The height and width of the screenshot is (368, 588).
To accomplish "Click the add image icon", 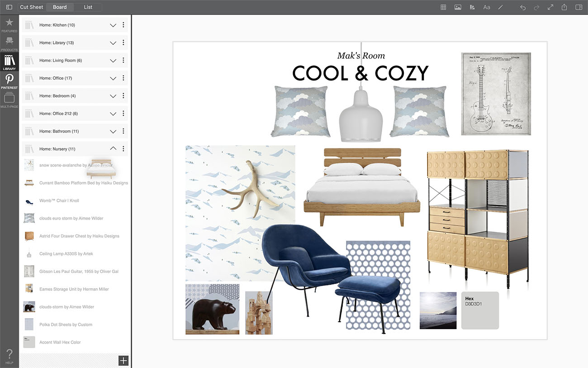I will [x=458, y=7].
